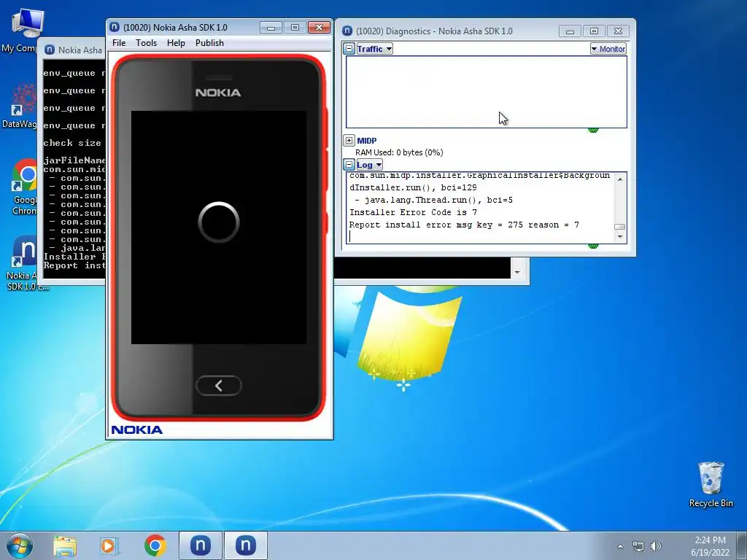Show hidden system tray icons

point(620,546)
